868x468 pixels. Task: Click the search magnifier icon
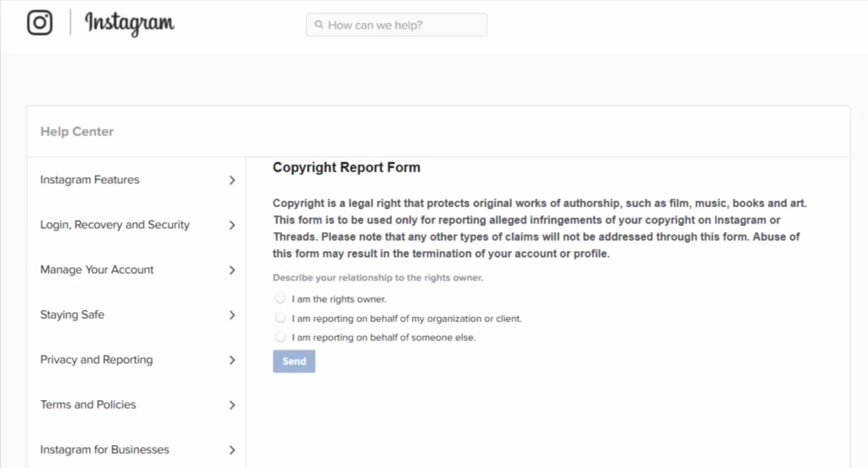(319, 25)
